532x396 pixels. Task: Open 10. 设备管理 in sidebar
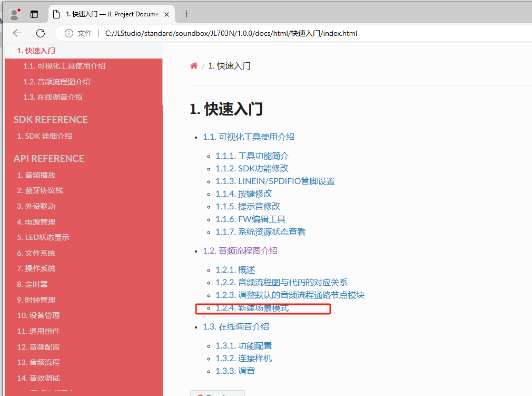pyautogui.click(x=38, y=315)
